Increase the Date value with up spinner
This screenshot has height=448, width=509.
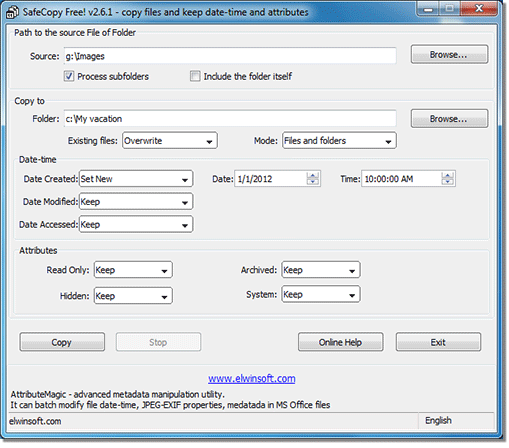[x=313, y=176]
